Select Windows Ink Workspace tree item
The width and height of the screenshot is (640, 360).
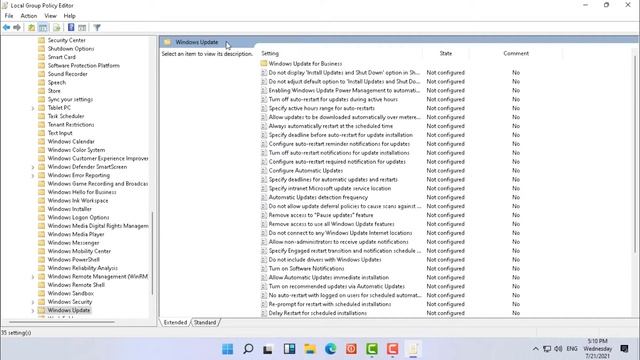78,201
